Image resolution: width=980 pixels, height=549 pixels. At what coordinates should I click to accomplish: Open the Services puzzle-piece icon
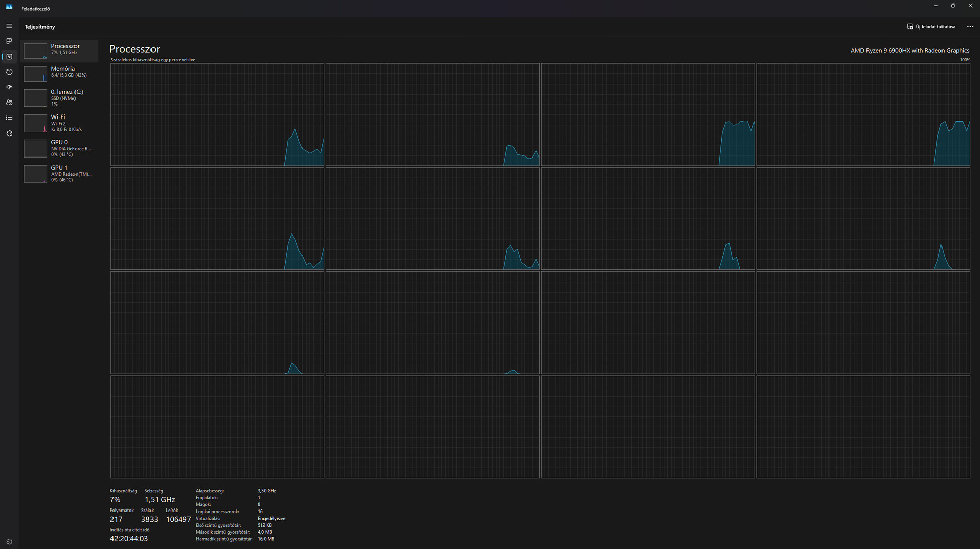click(x=9, y=133)
